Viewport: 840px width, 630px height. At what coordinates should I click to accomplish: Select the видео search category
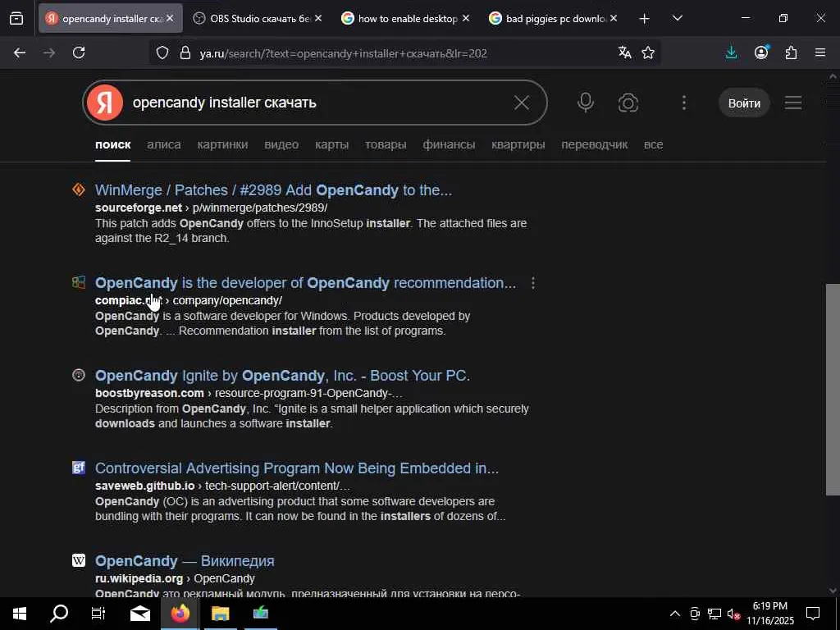click(281, 144)
